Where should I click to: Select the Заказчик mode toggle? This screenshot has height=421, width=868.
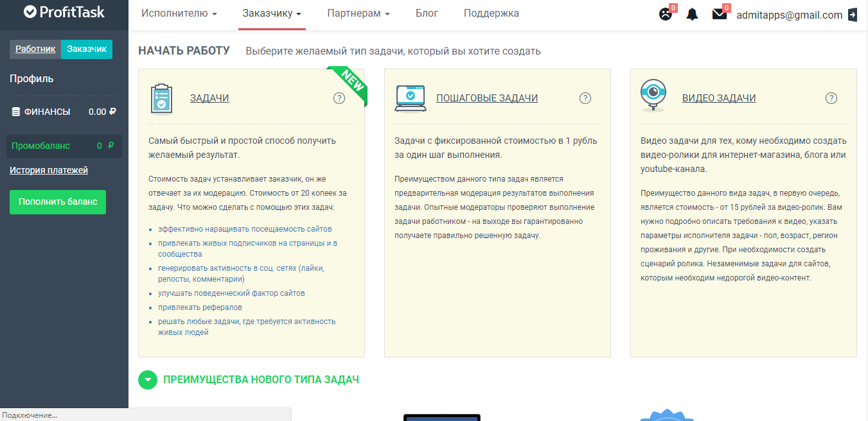86,49
